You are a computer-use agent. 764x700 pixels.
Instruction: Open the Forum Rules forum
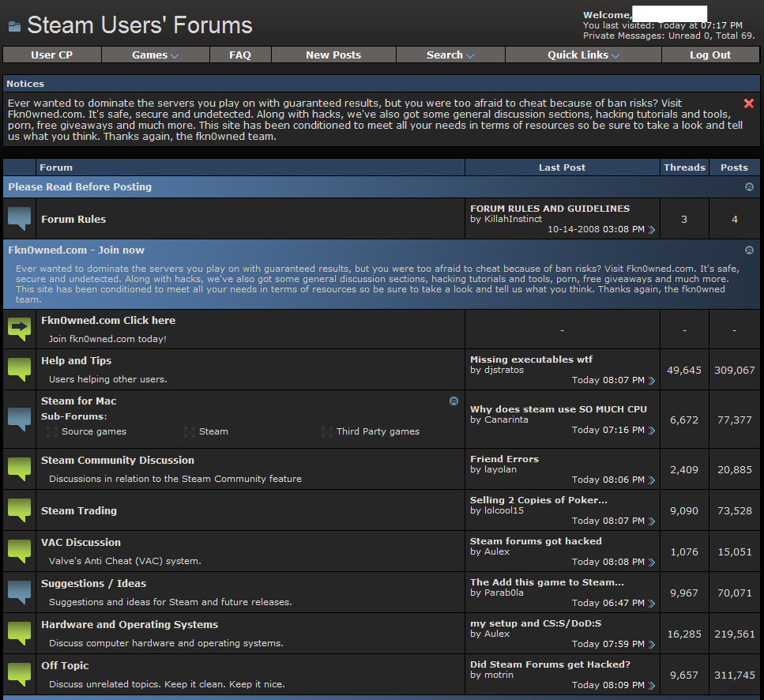[x=73, y=219]
